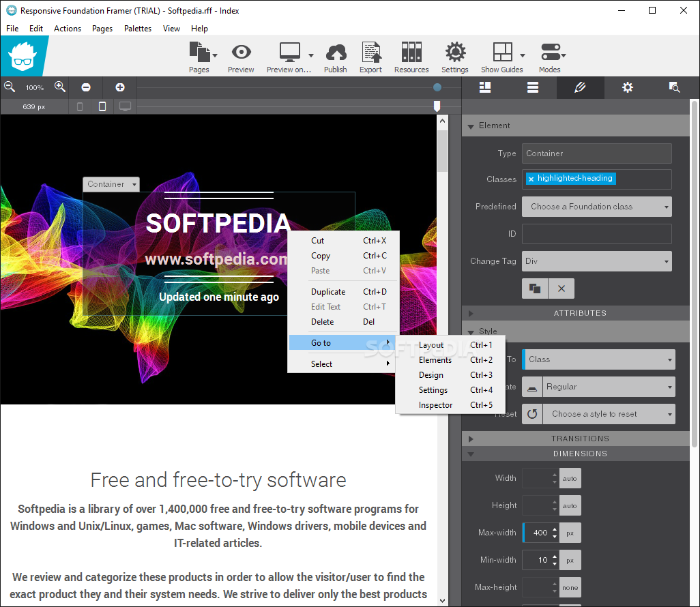
Task: Open the Pages toolbar icon
Action: (x=199, y=53)
